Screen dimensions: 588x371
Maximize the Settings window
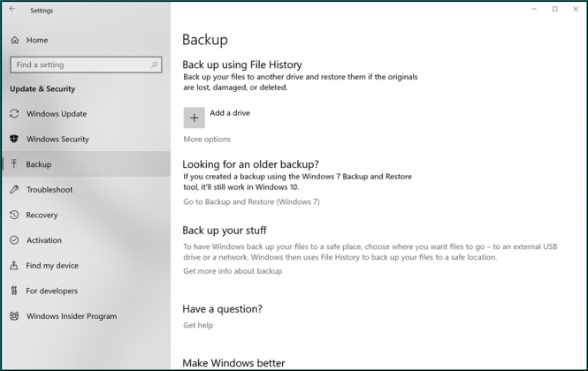click(x=554, y=10)
